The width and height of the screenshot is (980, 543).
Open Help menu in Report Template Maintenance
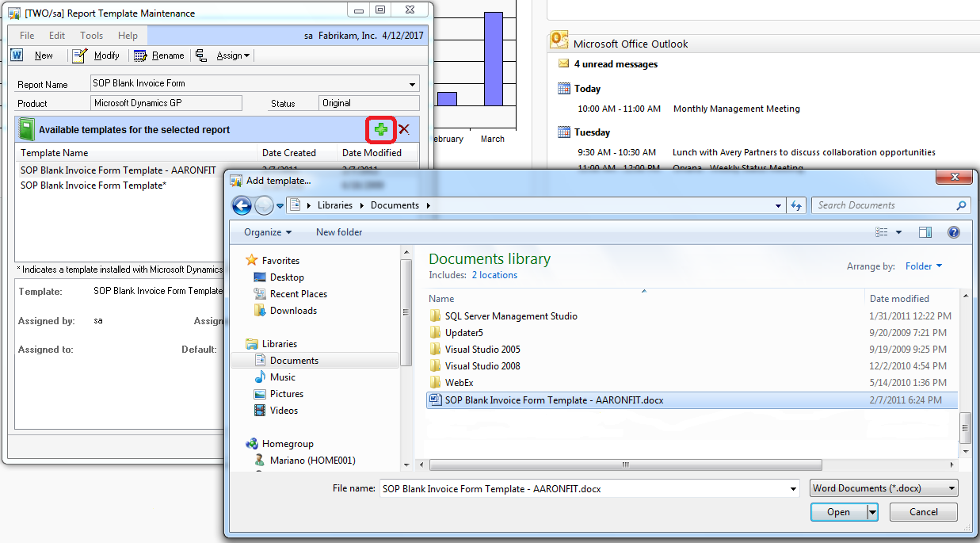pos(128,36)
